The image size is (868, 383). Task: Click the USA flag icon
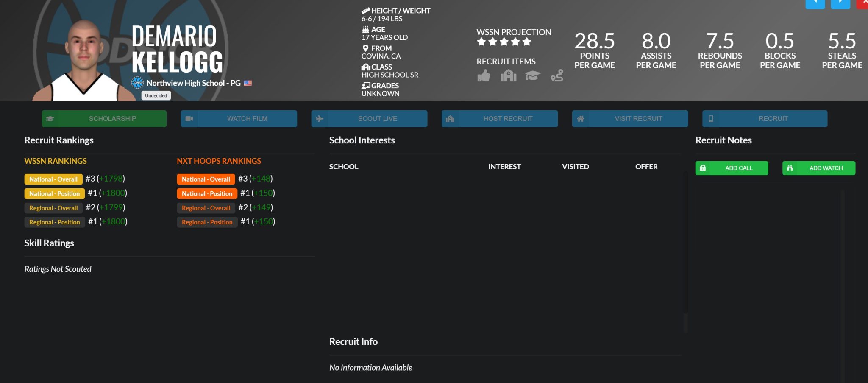248,83
